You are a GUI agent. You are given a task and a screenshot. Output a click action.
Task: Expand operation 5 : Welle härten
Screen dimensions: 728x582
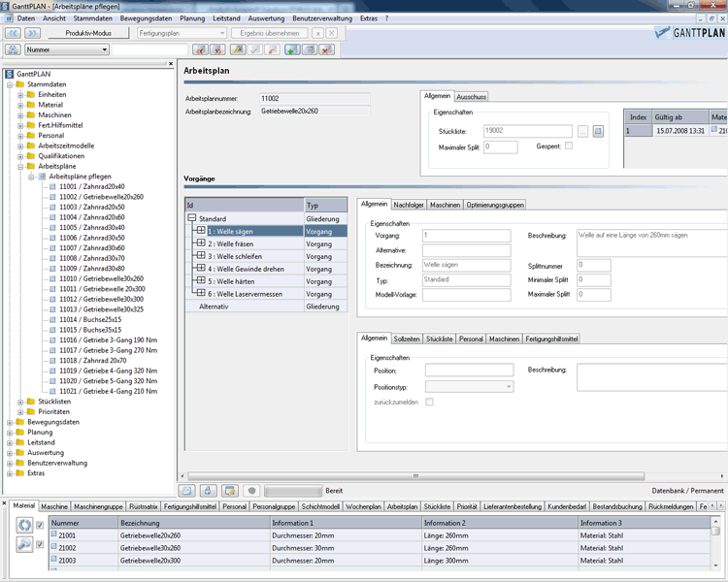tap(201, 280)
